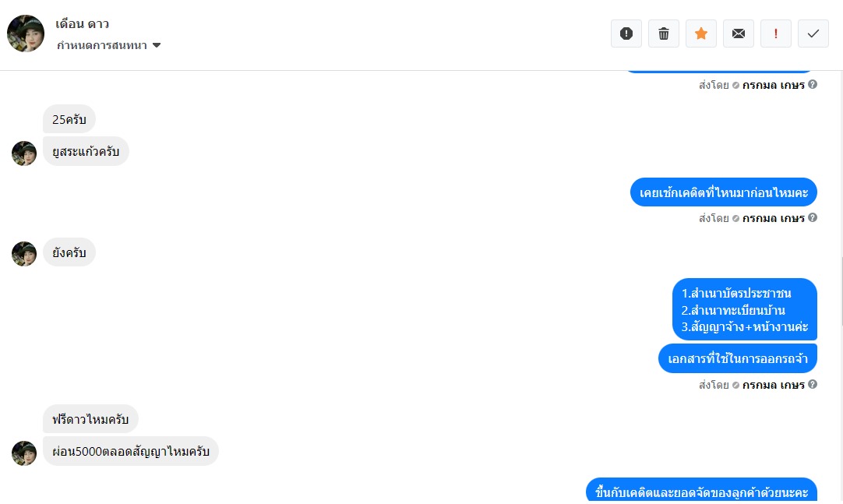Click help icon beside topmost กรกมล เกษร
843x504 pixels.
click(x=813, y=84)
